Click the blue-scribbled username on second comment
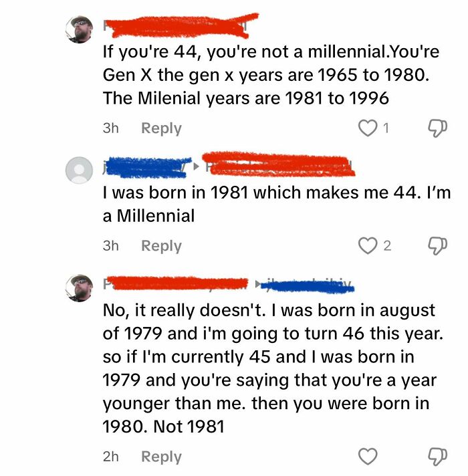Viewport: 468px width, 476px height. [x=146, y=166]
